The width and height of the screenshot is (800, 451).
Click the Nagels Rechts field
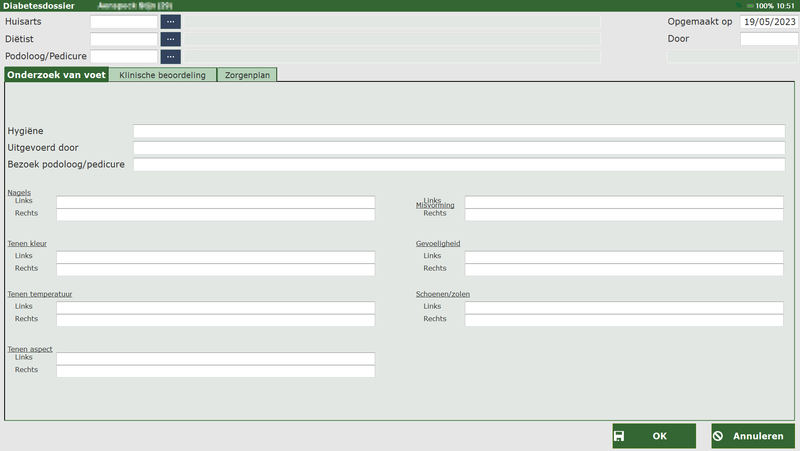(x=215, y=214)
